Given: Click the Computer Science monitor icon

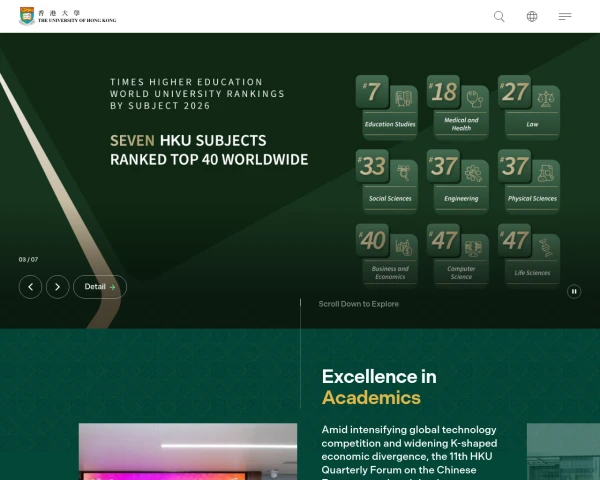Looking at the screenshot, I should 474,248.
